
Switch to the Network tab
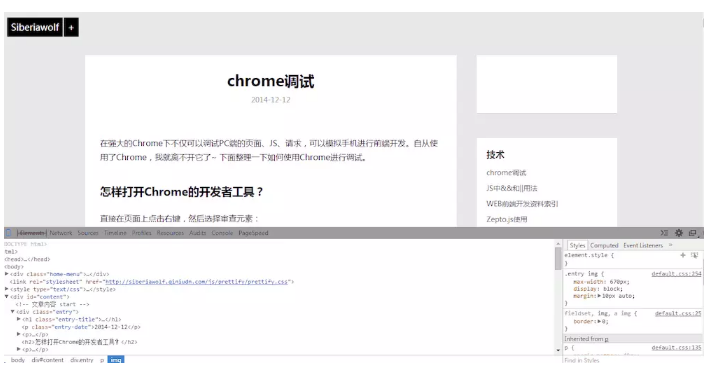pos(61,233)
